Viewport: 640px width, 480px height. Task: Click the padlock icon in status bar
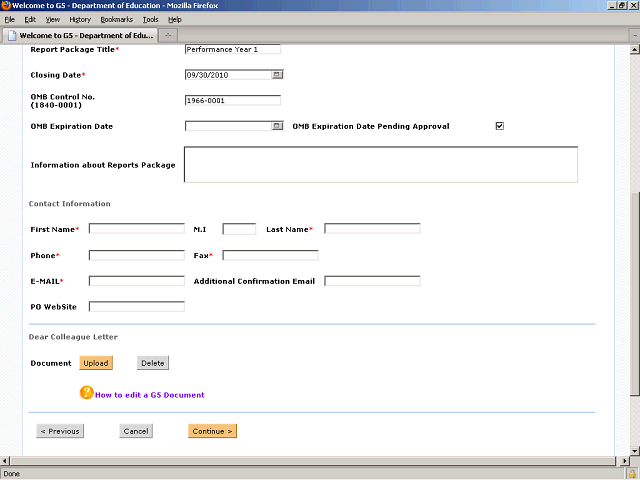[x=632, y=474]
